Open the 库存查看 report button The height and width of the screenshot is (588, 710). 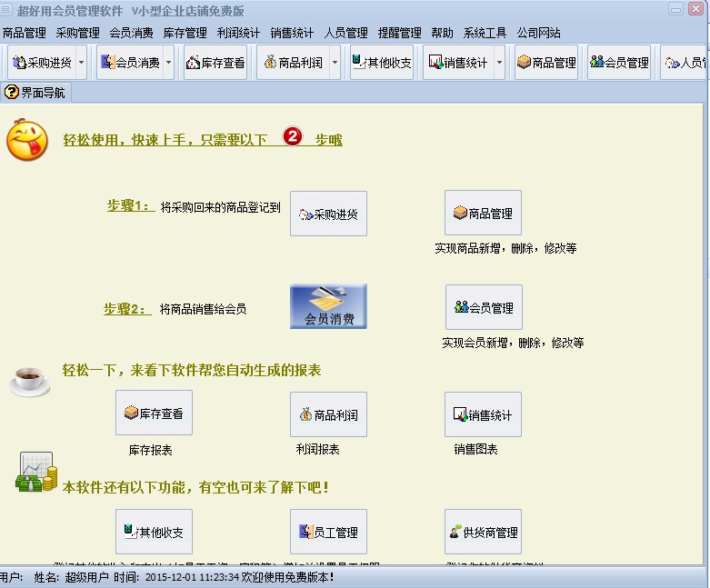(154, 413)
